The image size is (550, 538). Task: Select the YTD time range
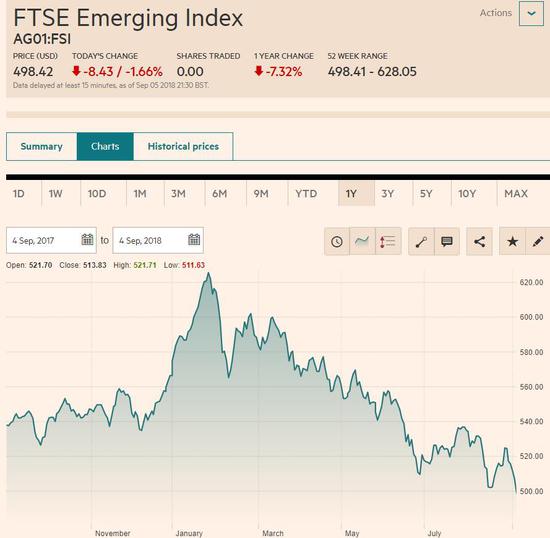point(306,194)
